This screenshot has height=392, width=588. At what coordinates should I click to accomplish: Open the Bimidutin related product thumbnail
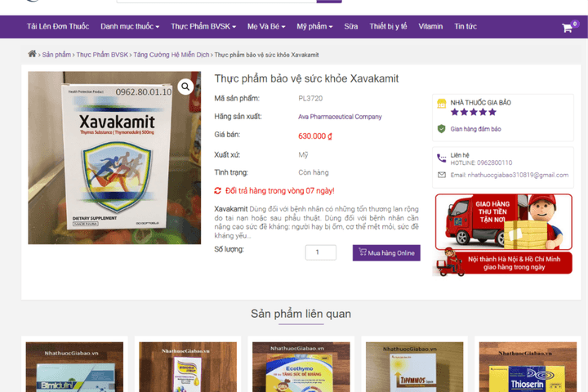(74, 367)
